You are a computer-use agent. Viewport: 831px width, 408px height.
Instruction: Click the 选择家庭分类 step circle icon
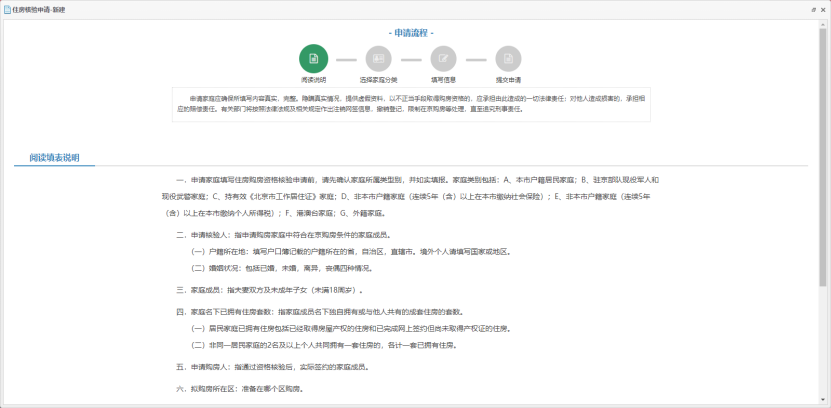click(x=378, y=59)
